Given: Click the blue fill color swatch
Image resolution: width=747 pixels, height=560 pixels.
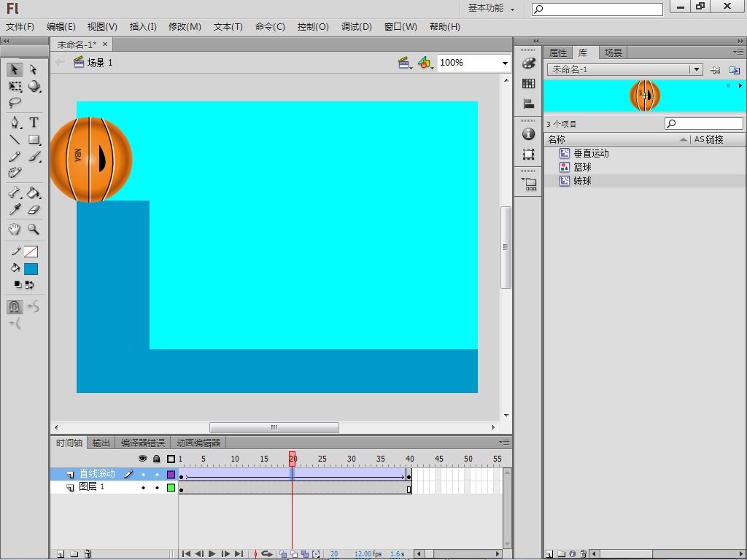Looking at the screenshot, I should tap(31, 269).
